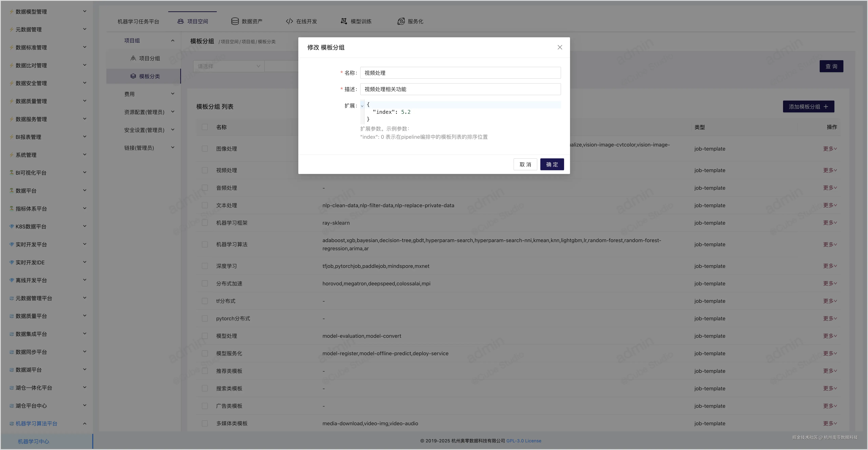
Task: Open the 机器学习中心 menu item
Action: [x=33, y=441]
